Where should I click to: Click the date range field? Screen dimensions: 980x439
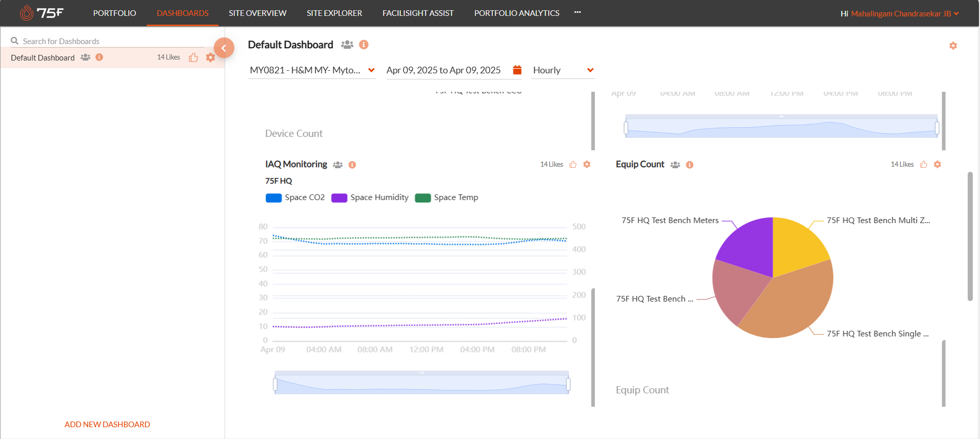[444, 70]
